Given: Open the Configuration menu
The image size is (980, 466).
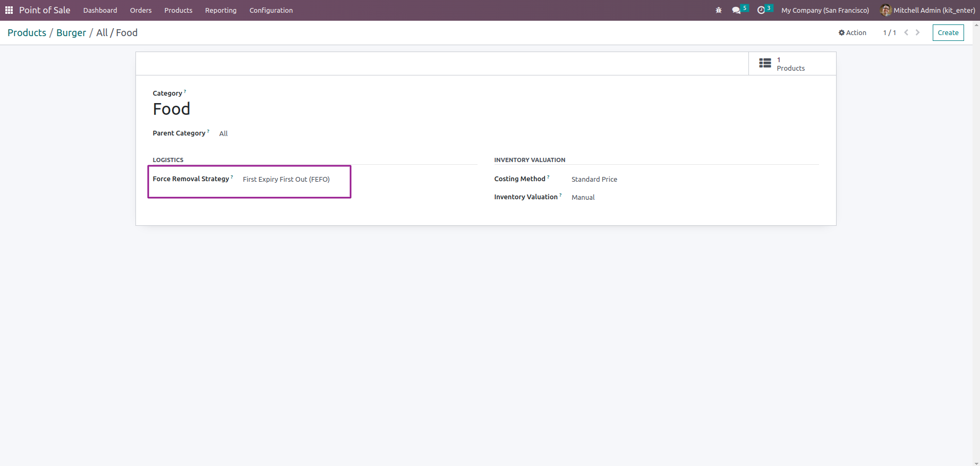Looking at the screenshot, I should tap(271, 10).
